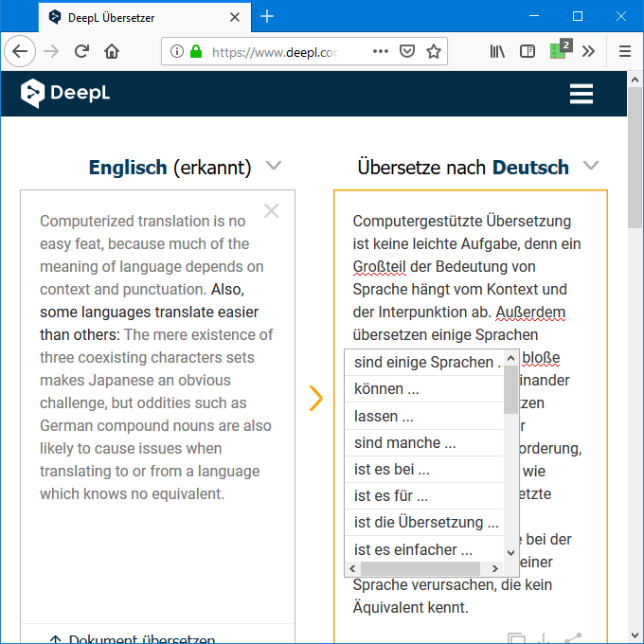644x644 pixels.
Task: Bookmark this page with the star
Action: 434,51
